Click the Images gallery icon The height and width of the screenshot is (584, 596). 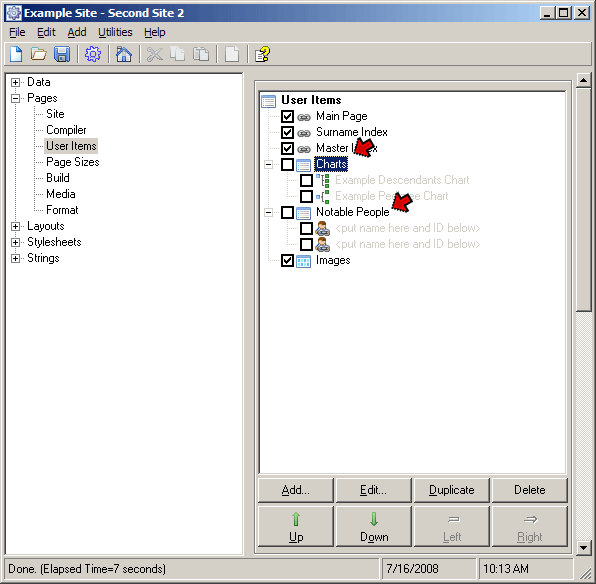tap(303, 261)
